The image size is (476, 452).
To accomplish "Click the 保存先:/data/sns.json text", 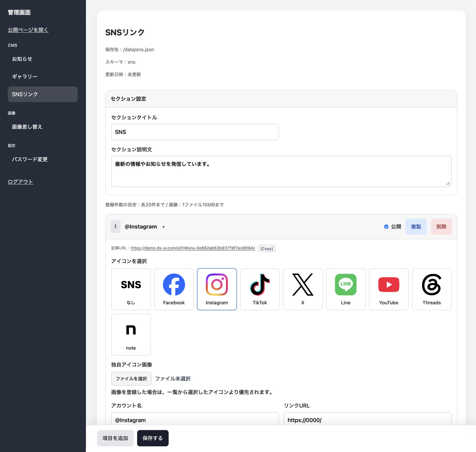I will coord(130,50).
